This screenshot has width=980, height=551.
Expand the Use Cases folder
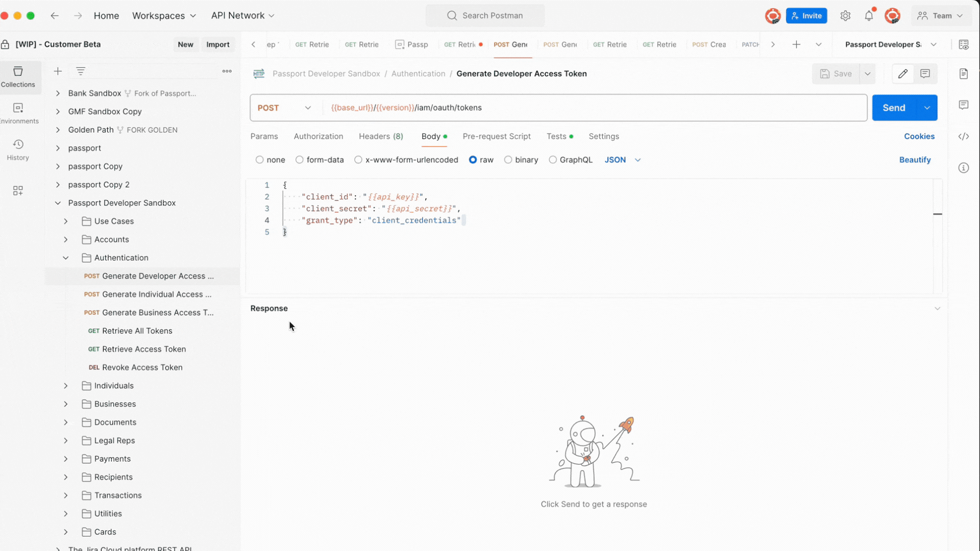(66, 221)
